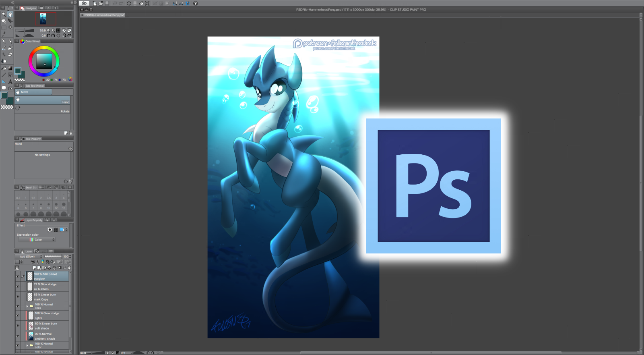Select the Auto select magic wand tool
The width and height of the screenshot is (644, 355).
(x=10, y=27)
